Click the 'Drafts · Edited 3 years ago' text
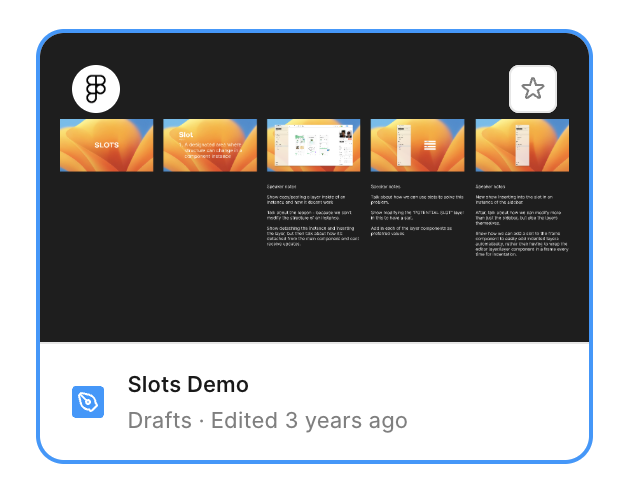 (267, 420)
